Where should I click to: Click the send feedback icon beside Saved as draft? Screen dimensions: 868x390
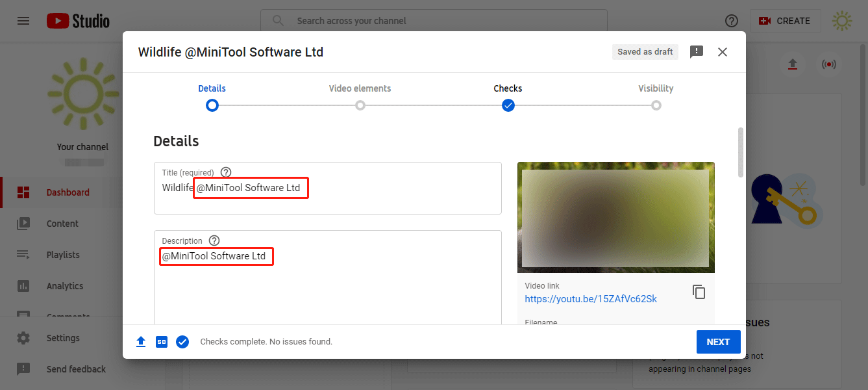click(697, 52)
